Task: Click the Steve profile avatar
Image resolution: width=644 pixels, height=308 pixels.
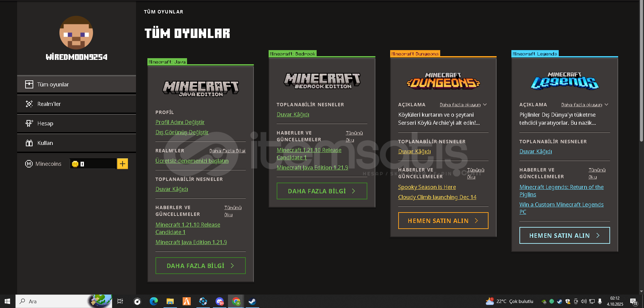Action: pos(76,33)
